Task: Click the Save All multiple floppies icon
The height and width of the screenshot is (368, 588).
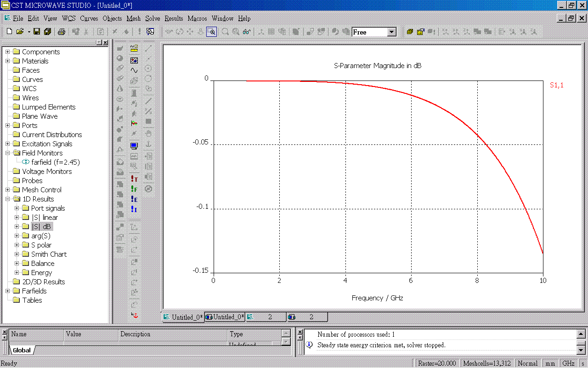Action: (47, 32)
